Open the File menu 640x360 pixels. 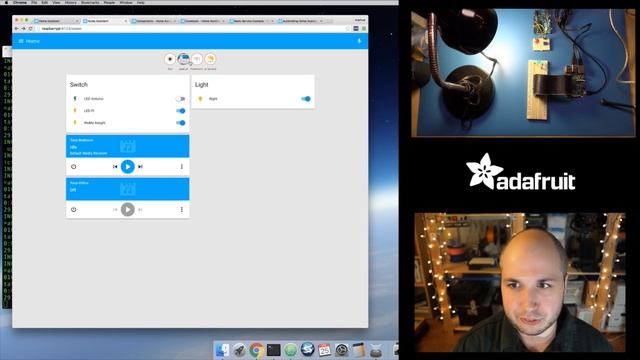34,2
